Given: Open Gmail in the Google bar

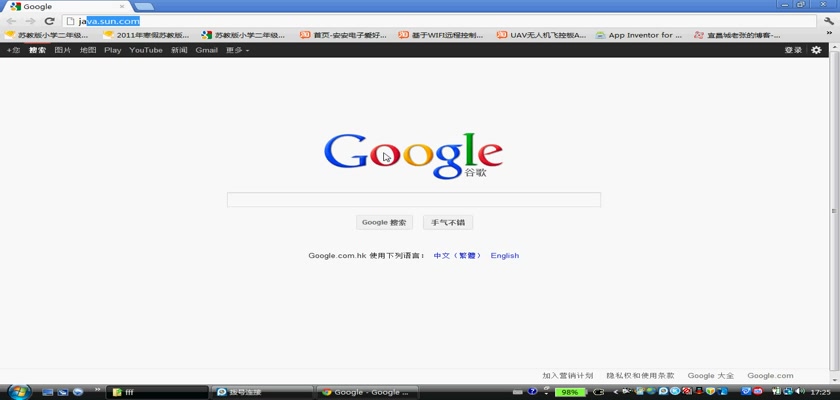Looking at the screenshot, I should (206, 50).
